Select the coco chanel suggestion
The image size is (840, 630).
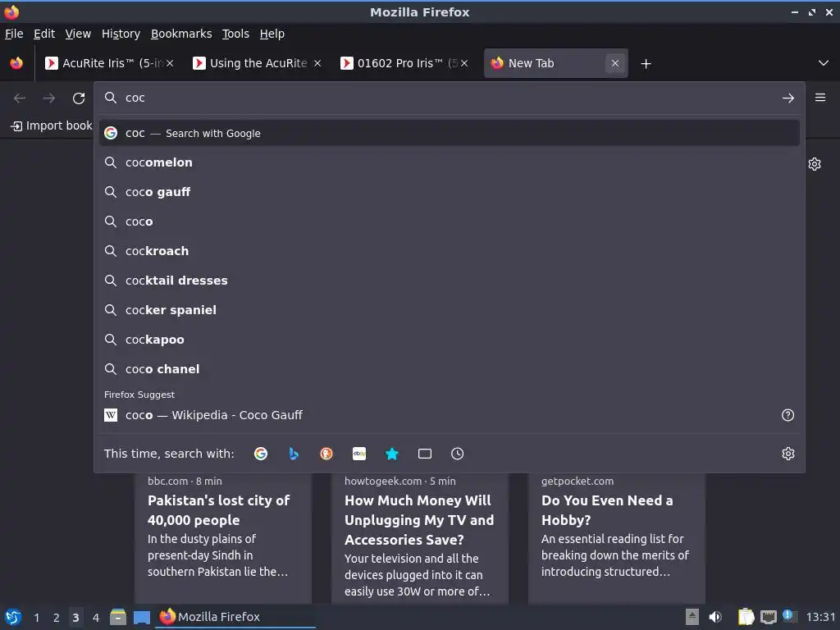click(449, 368)
